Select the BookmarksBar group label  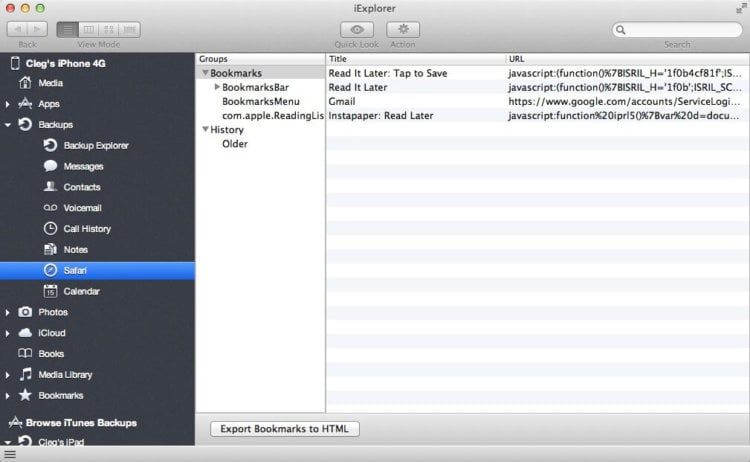click(x=255, y=87)
